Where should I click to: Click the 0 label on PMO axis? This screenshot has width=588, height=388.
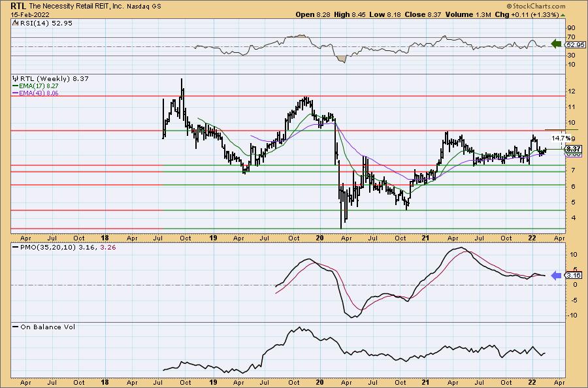(x=576, y=285)
